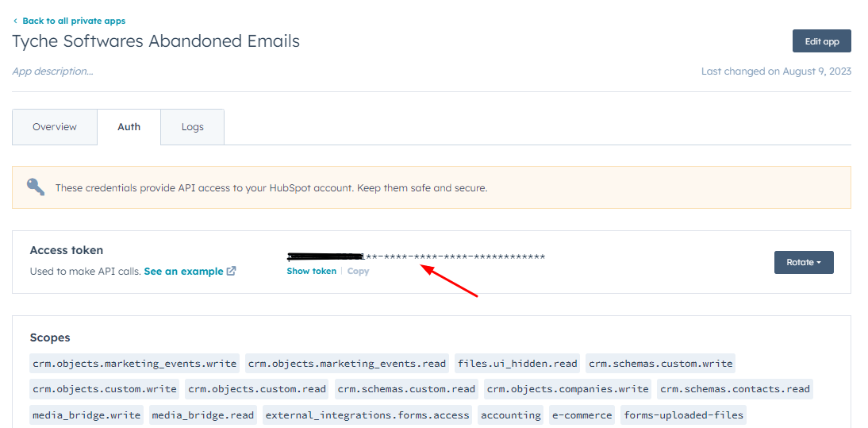Copy the access token

click(358, 271)
